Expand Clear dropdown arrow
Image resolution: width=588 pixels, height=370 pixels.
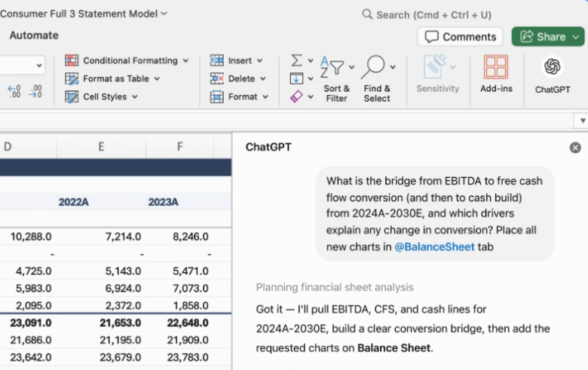(x=311, y=96)
